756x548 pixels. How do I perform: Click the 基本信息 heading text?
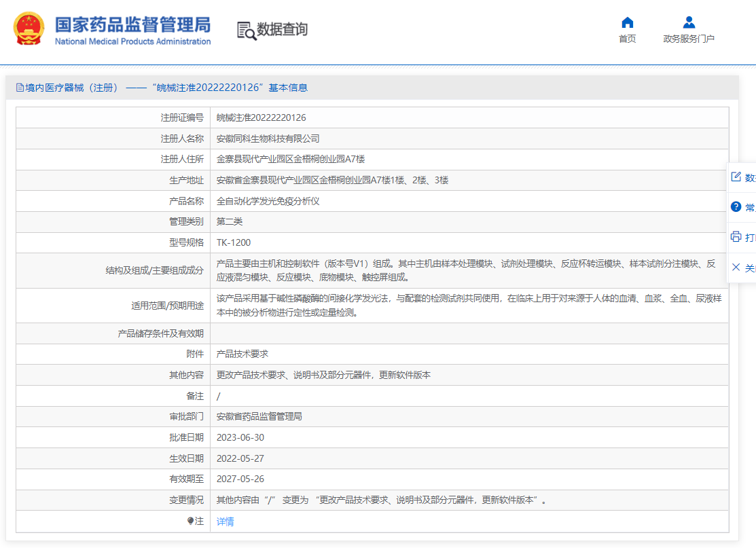(288, 88)
